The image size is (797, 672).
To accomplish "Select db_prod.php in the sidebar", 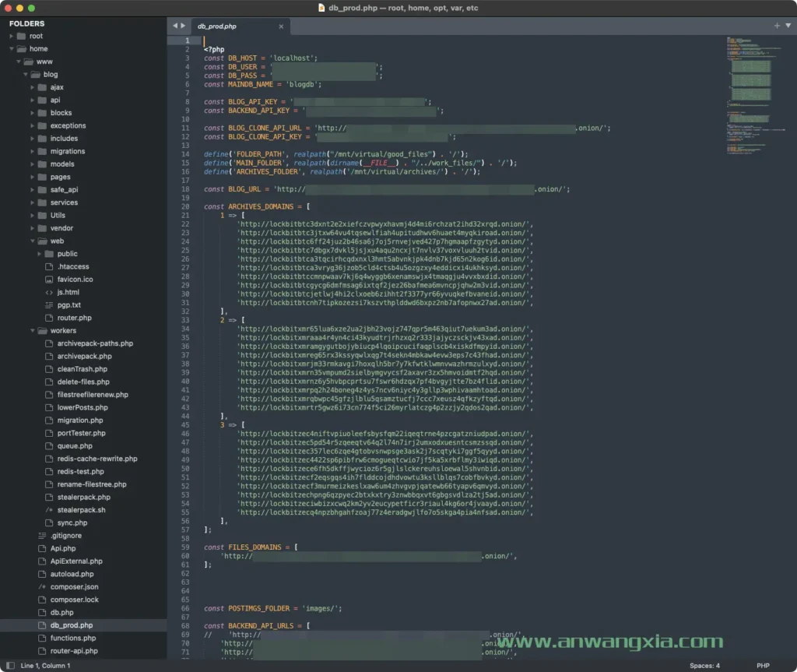I will click(x=71, y=625).
